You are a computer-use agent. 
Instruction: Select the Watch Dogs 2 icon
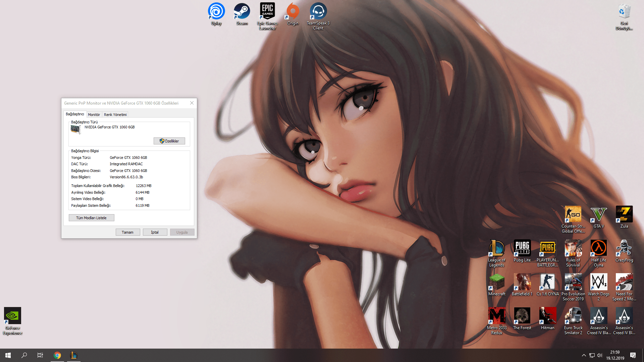pyautogui.click(x=599, y=282)
